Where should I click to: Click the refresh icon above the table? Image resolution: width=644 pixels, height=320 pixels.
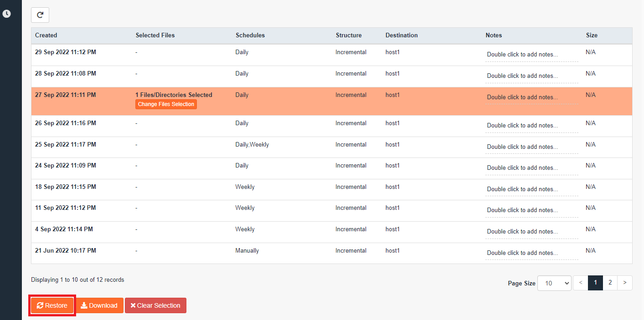[x=40, y=15]
